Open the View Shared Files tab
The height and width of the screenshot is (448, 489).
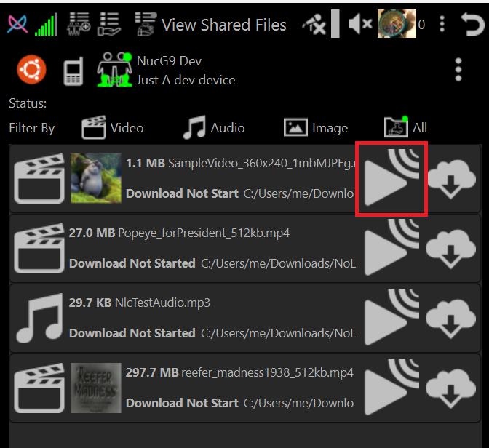(x=211, y=24)
